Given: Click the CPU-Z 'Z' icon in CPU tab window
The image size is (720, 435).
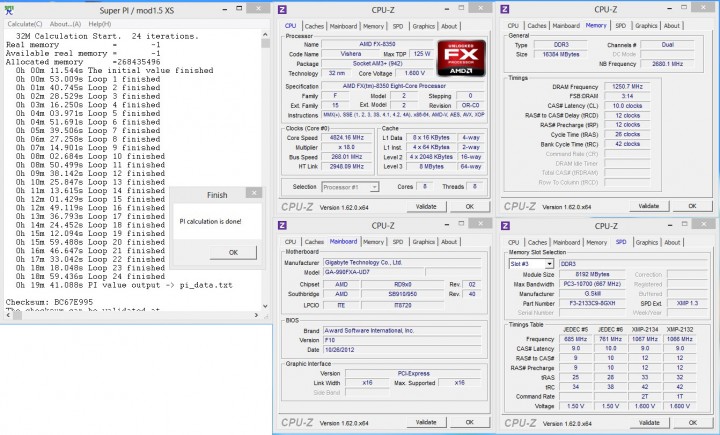Looking at the screenshot, I should [x=282, y=10].
